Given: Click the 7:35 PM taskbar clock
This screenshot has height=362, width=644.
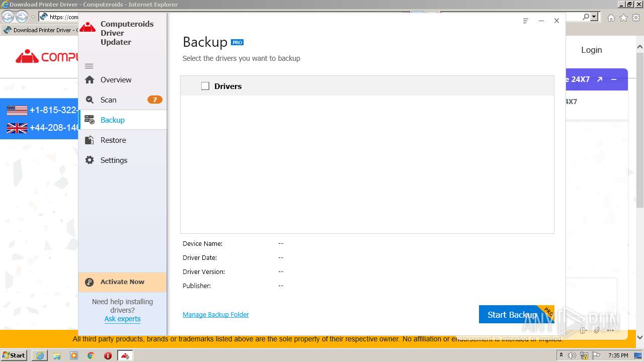Looking at the screenshot, I should 618,355.
